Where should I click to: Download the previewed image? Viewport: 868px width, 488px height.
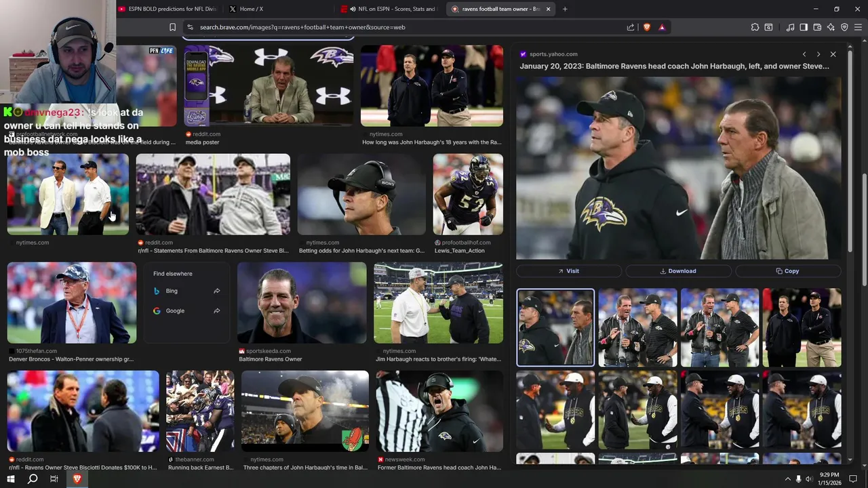tap(678, 271)
